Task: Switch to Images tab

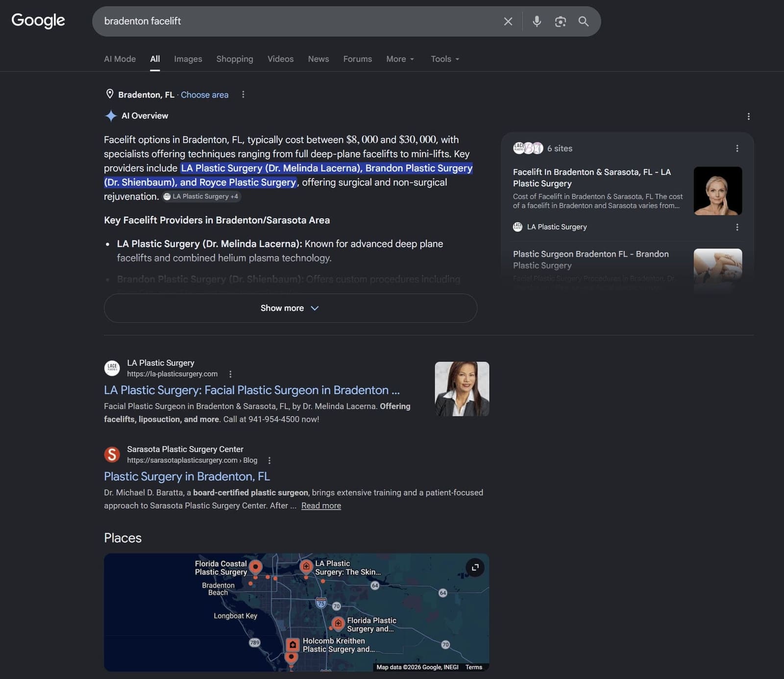Action: (188, 59)
